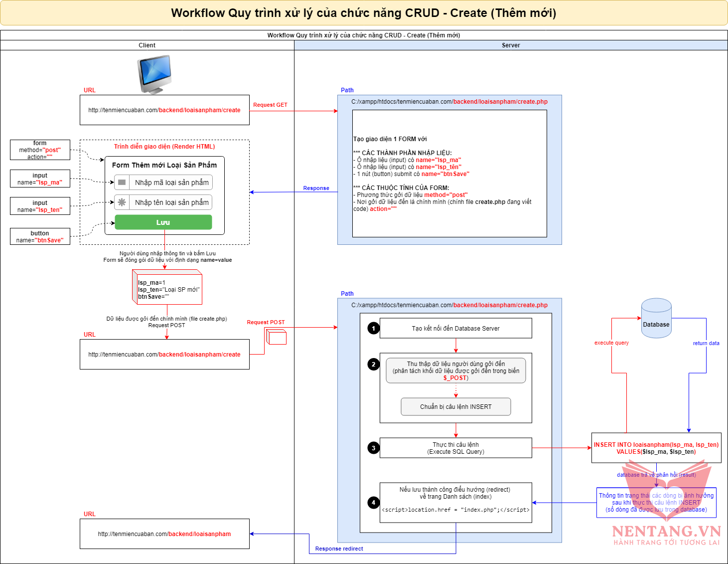Click the step 4 circle badge
Image resolution: width=728 pixels, height=564 pixels.
click(x=373, y=502)
